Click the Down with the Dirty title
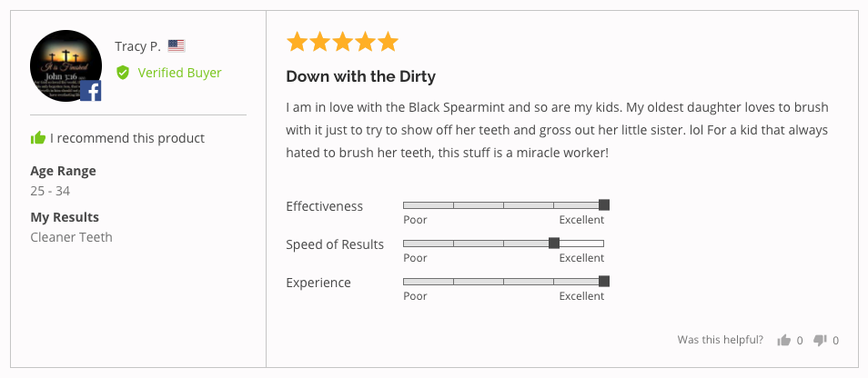The image size is (868, 378). (x=361, y=77)
